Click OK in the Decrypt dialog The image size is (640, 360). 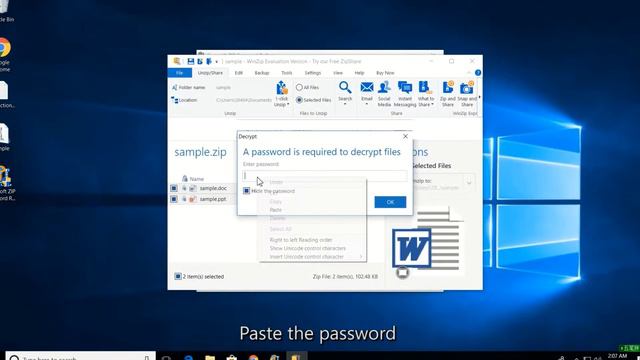(x=390, y=202)
